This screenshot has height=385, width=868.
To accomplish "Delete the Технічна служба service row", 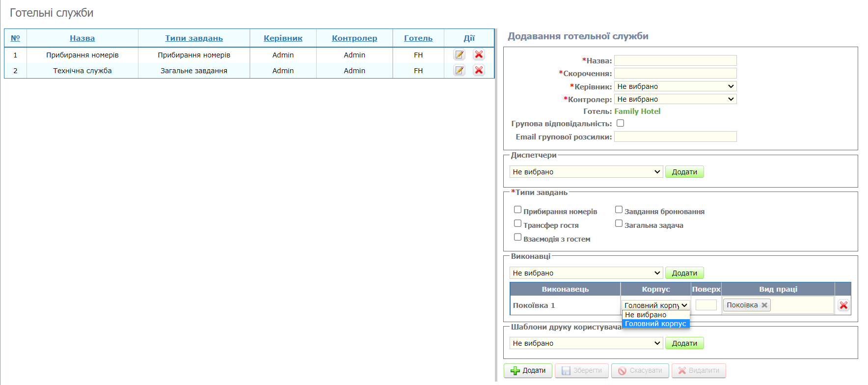I will click(x=479, y=71).
